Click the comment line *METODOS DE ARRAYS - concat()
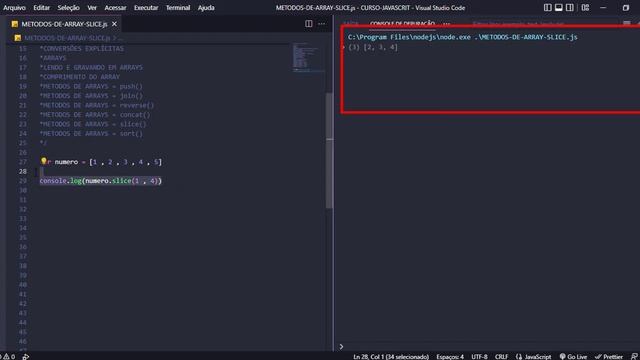 coord(95,115)
